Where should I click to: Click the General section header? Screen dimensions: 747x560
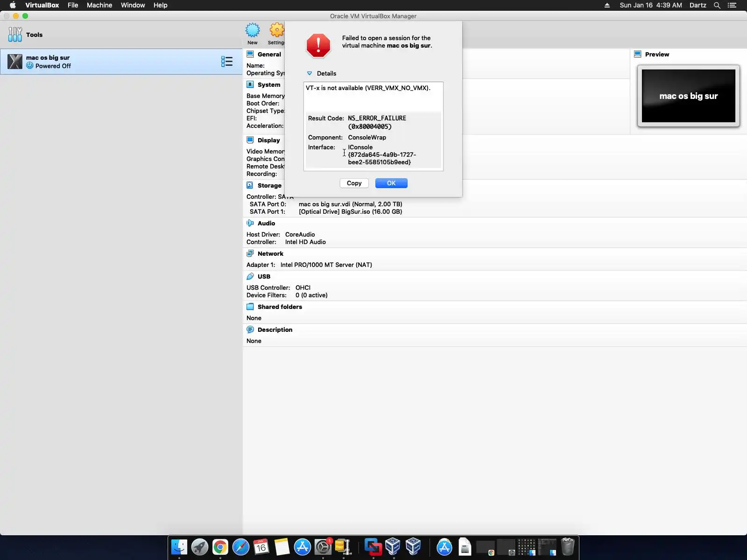269,54
